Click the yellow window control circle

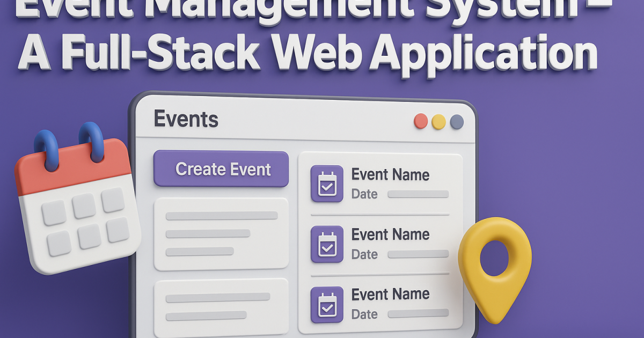click(439, 122)
